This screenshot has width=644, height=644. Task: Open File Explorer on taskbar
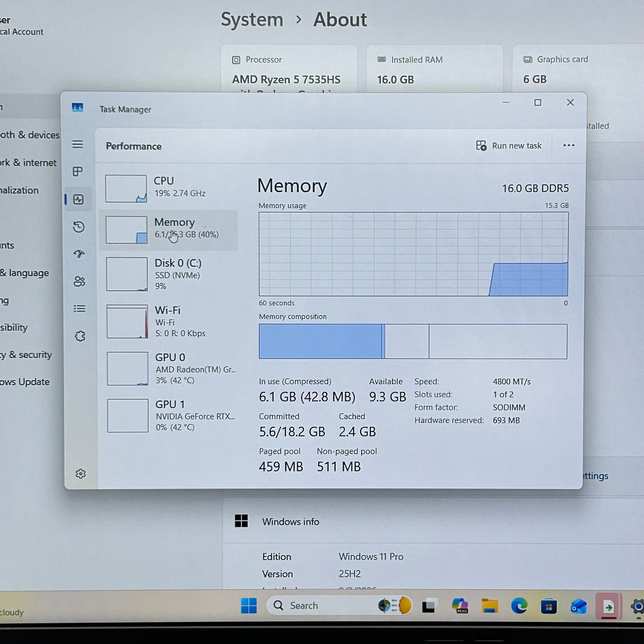point(489,606)
